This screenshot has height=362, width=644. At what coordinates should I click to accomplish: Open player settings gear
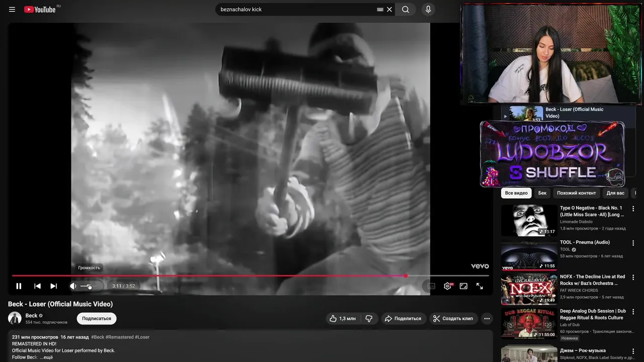(x=447, y=286)
